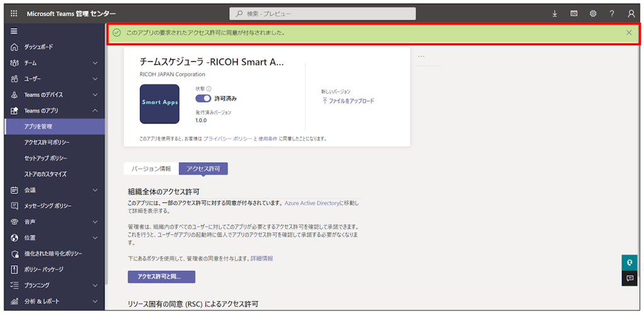Expand the 位置 menu chevron
Screen dimensions: 644x315
(95, 238)
